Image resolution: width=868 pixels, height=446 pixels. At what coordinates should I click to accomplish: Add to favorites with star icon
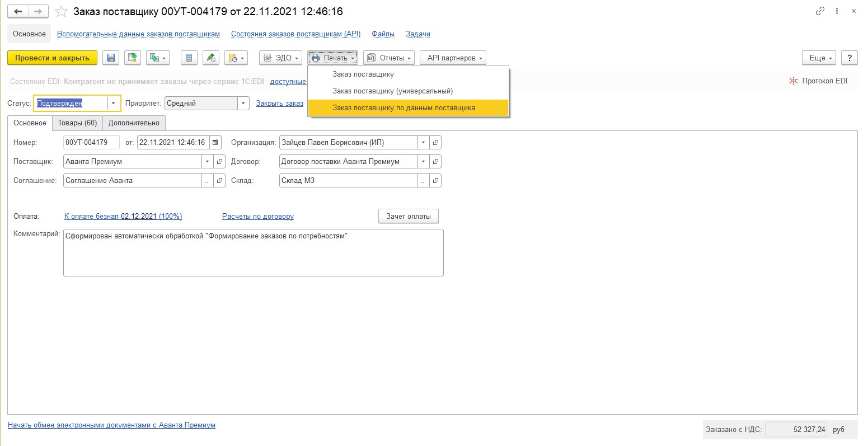pyautogui.click(x=62, y=12)
